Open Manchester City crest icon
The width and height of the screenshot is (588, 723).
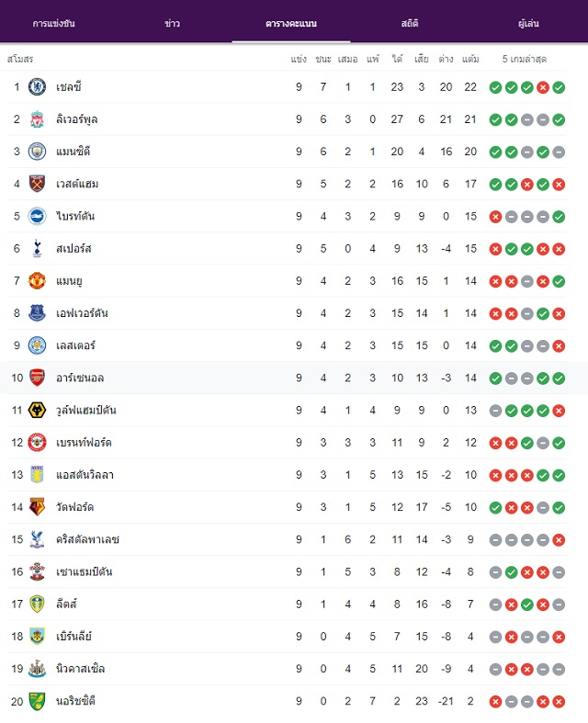pos(37,152)
